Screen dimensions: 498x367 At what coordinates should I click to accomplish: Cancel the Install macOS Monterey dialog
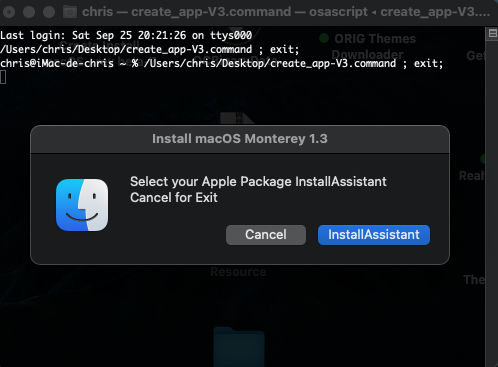tap(266, 235)
